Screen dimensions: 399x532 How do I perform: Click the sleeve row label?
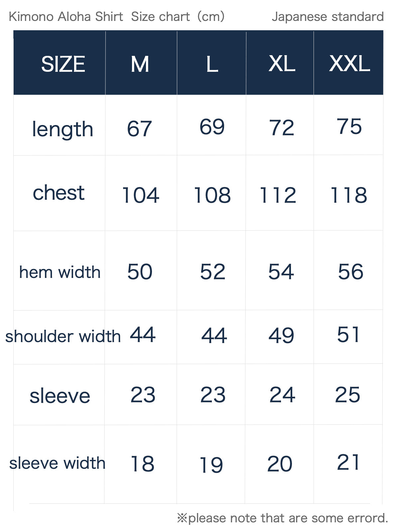click(60, 396)
